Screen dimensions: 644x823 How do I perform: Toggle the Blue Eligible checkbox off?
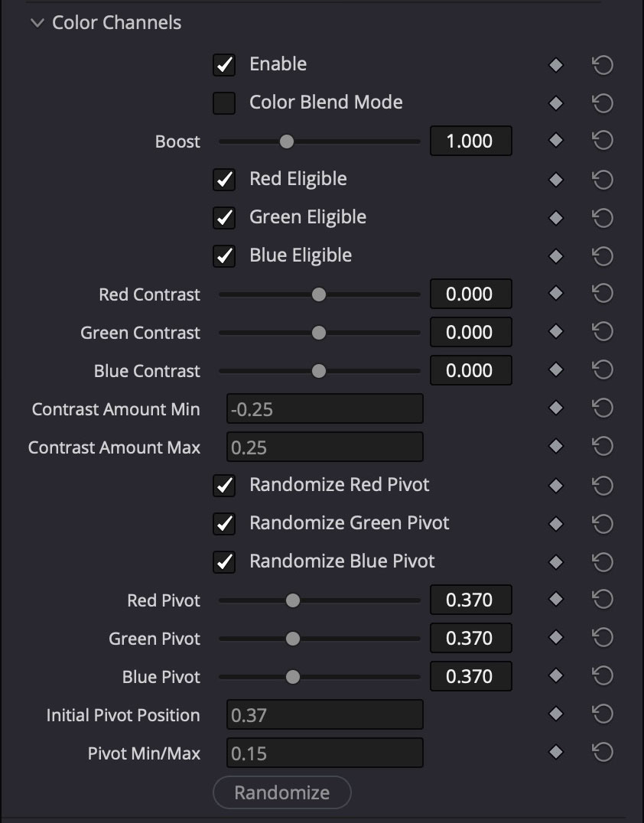coord(224,255)
